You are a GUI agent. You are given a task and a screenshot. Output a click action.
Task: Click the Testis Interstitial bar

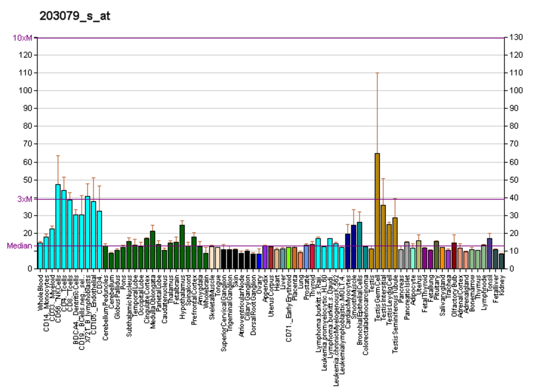point(383,237)
